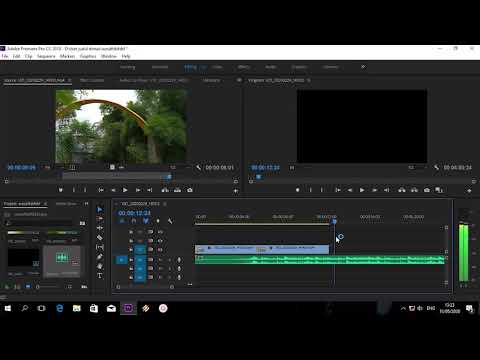The width and height of the screenshot is (480, 360).
Task: Select the Razor tool
Action: tap(100, 238)
